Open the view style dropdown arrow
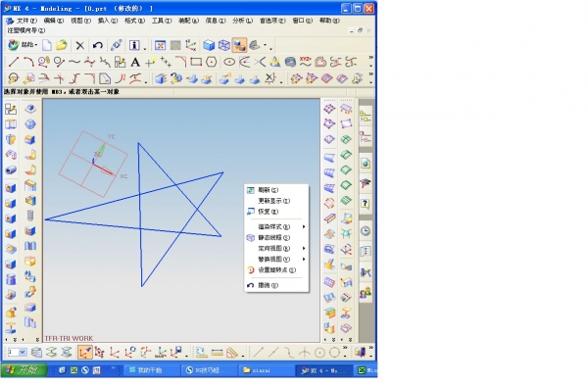 [x=266, y=45]
